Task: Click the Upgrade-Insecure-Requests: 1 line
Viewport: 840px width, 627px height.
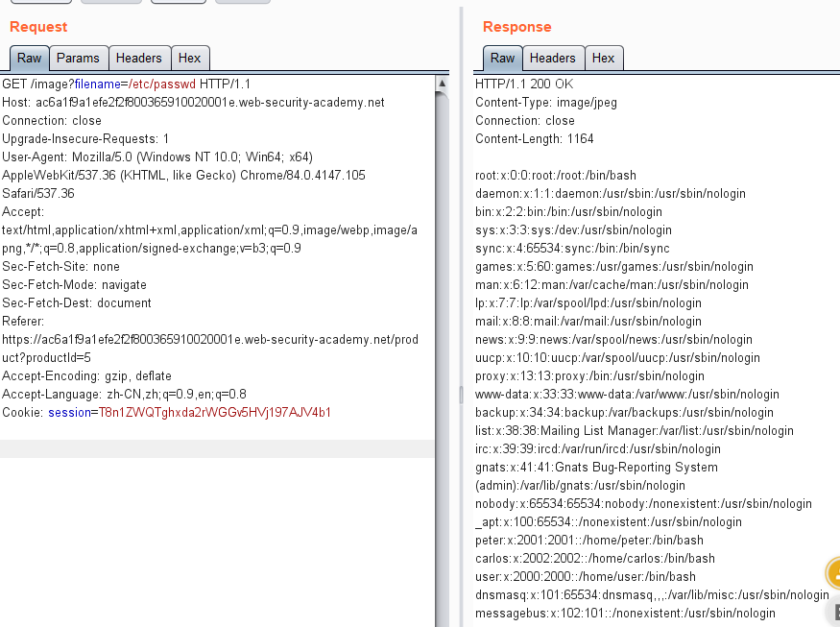Action: (x=85, y=139)
